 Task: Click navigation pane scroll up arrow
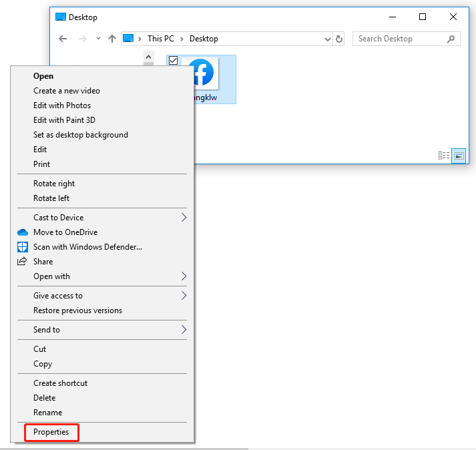[x=148, y=57]
